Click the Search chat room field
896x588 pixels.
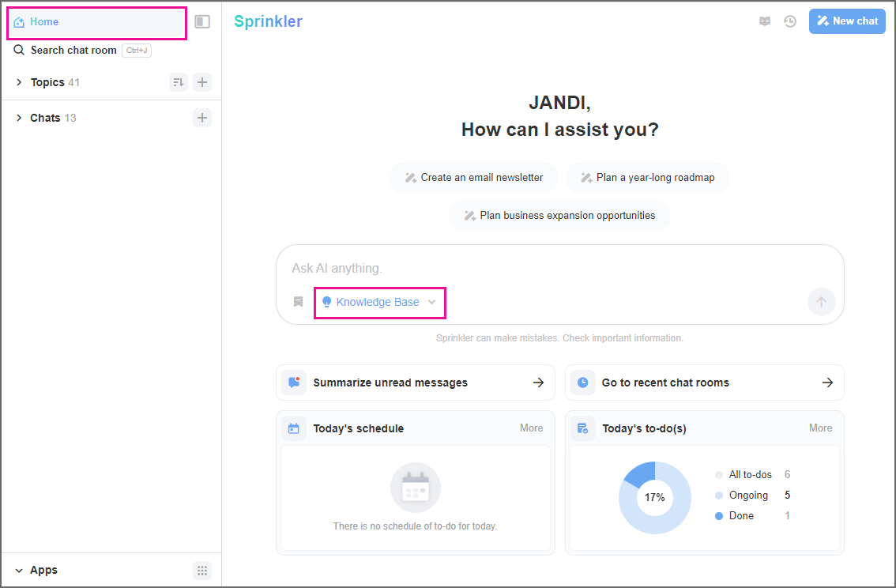point(82,51)
